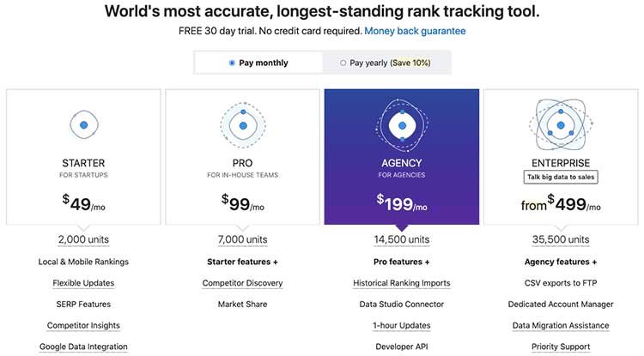Open the 35,500 units explanation

click(x=561, y=239)
